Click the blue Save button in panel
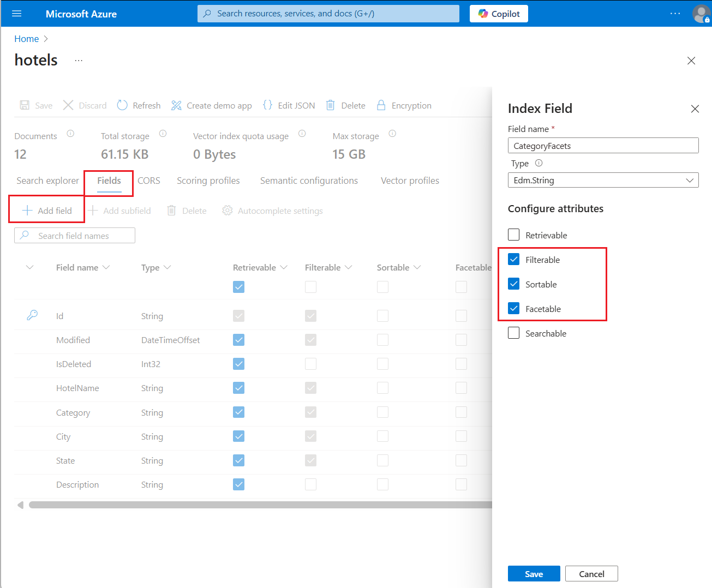This screenshot has width=712, height=588. pyautogui.click(x=534, y=574)
